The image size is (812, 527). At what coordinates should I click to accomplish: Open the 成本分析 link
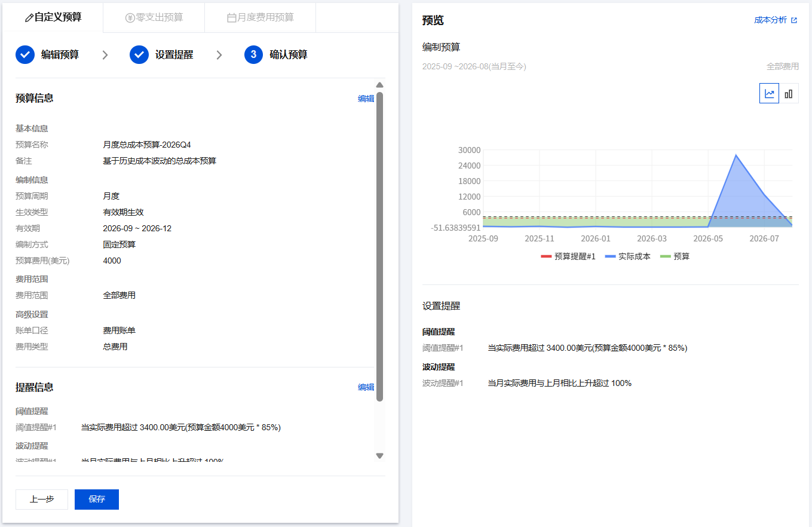(776, 20)
